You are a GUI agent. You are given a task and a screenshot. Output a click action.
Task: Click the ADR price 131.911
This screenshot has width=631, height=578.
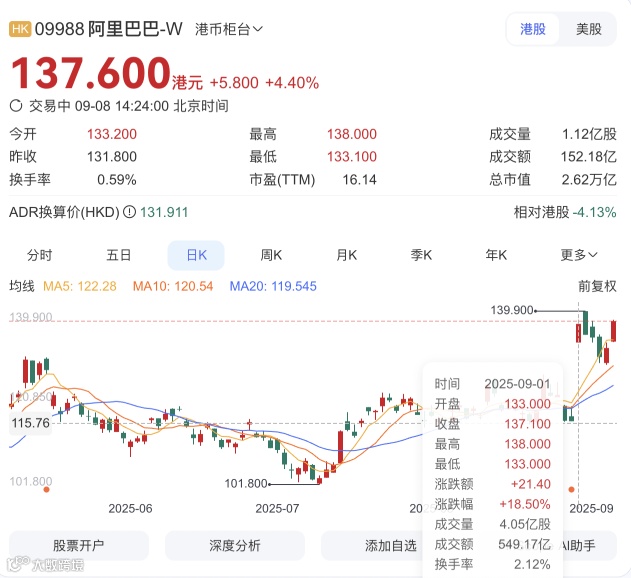coord(164,212)
